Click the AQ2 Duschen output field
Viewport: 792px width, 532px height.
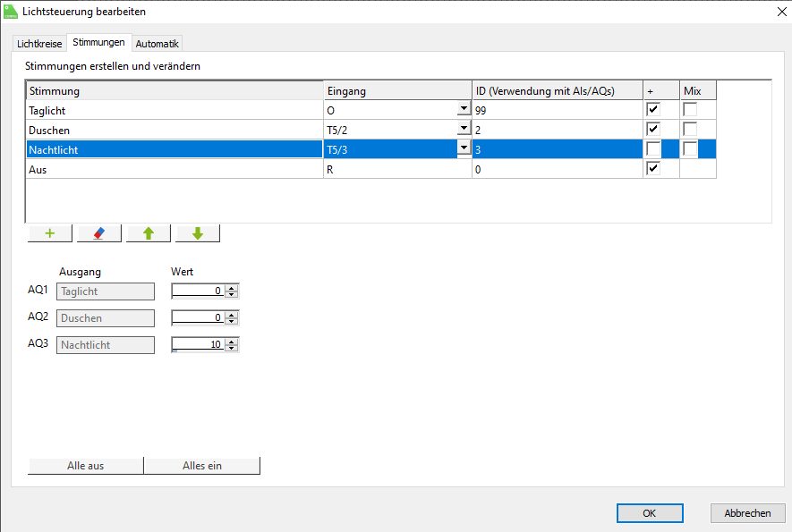(x=106, y=318)
